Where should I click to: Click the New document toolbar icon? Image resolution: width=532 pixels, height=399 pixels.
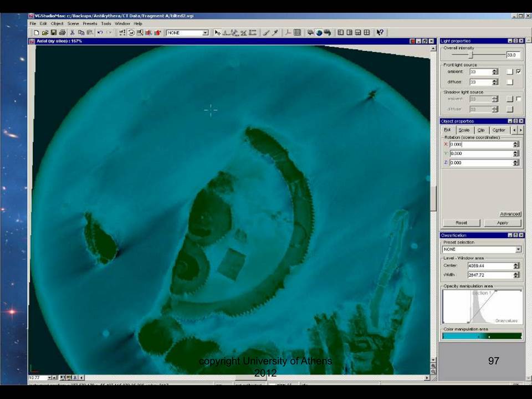coord(37,33)
